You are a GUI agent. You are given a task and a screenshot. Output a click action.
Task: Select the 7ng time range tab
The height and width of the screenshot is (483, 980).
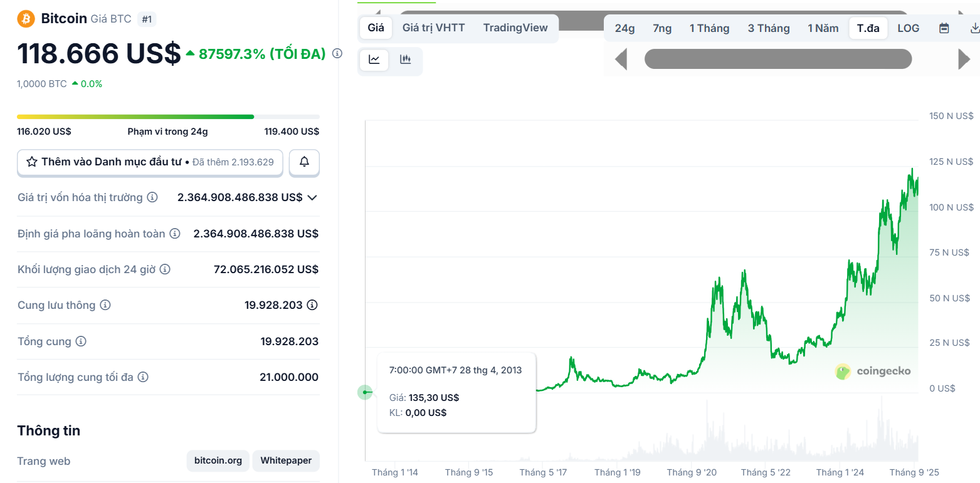(x=661, y=28)
